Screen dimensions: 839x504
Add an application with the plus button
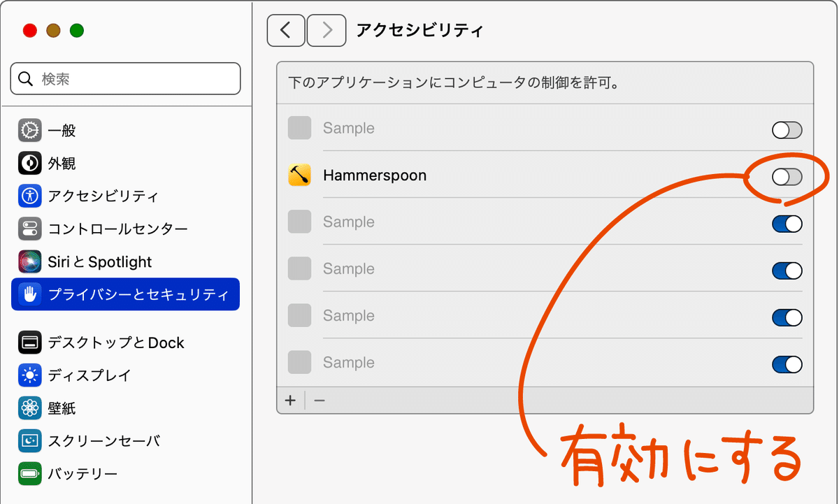click(x=291, y=401)
